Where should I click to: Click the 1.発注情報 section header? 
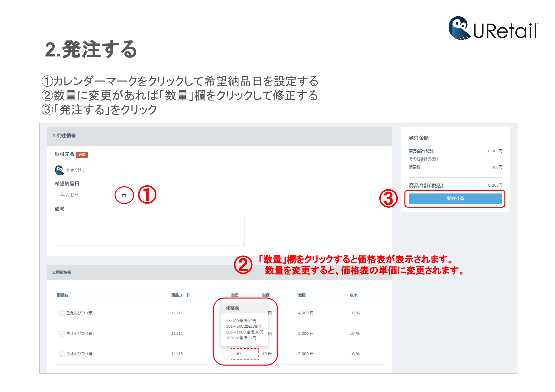click(x=64, y=136)
